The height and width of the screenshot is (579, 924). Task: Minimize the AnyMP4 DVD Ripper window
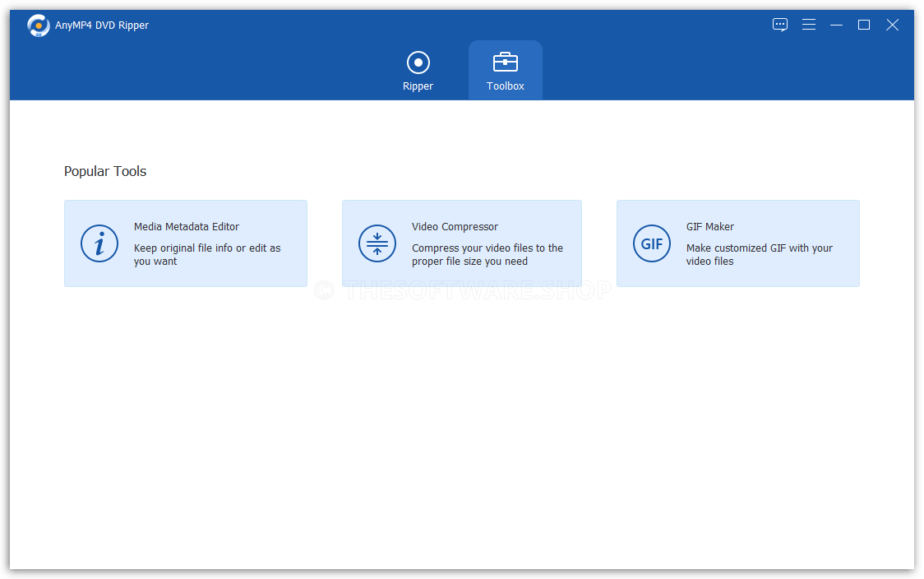pyautogui.click(x=836, y=25)
